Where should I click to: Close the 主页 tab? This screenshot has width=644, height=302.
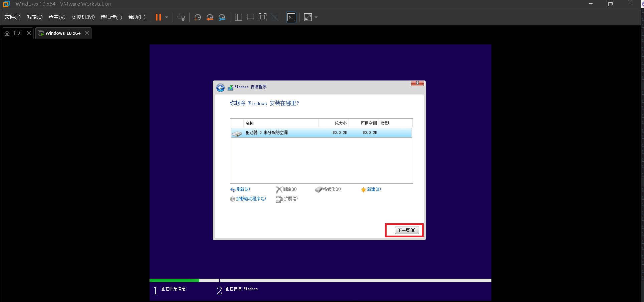pos(29,33)
